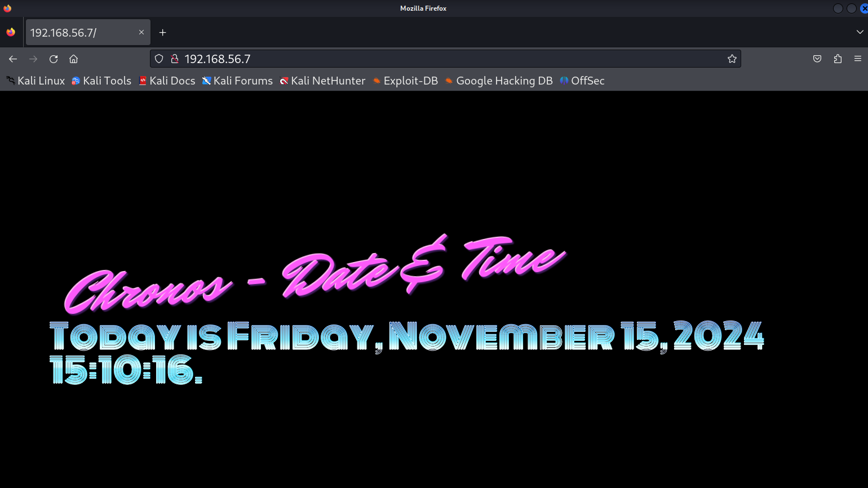Open the Extensions puzzle icon
The height and width of the screenshot is (488, 868).
tap(838, 59)
